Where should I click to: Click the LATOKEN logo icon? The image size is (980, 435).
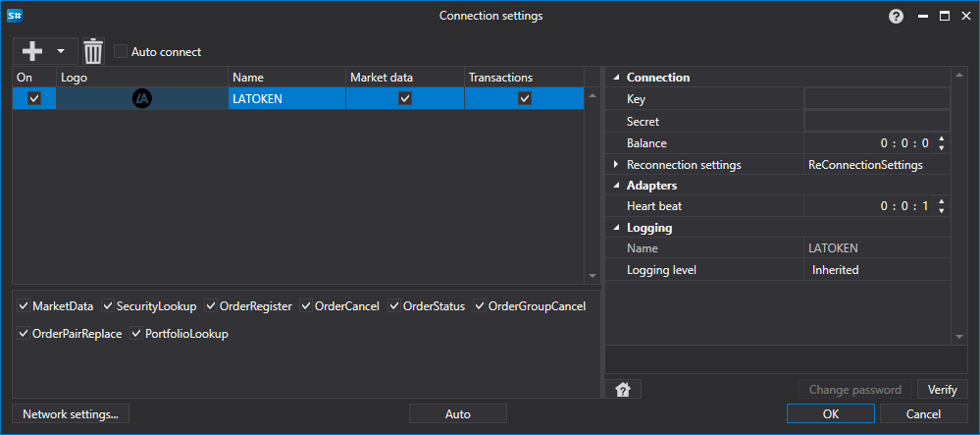click(x=142, y=98)
